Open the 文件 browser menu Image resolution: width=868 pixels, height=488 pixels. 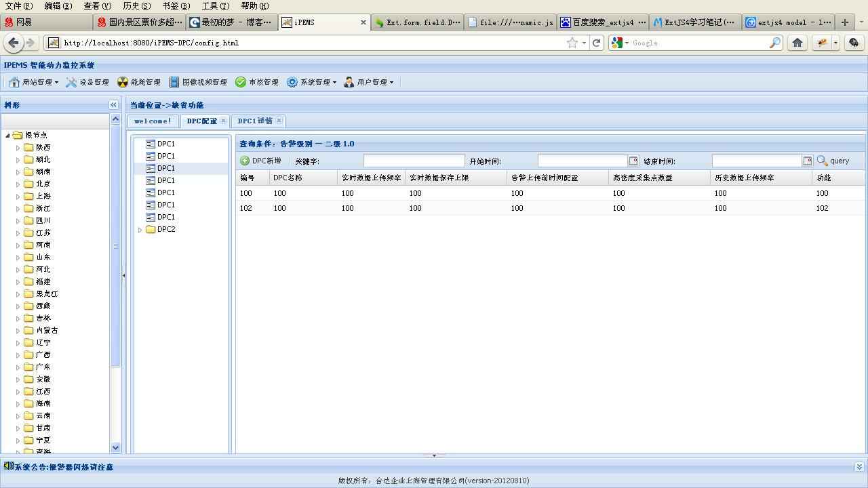tap(18, 5)
